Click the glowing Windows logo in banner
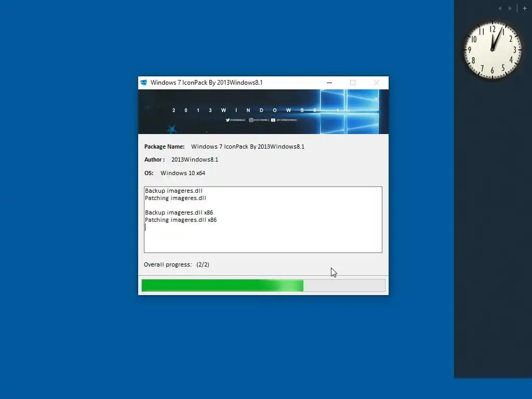Screen dimensions: 532x399 (x=350, y=111)
